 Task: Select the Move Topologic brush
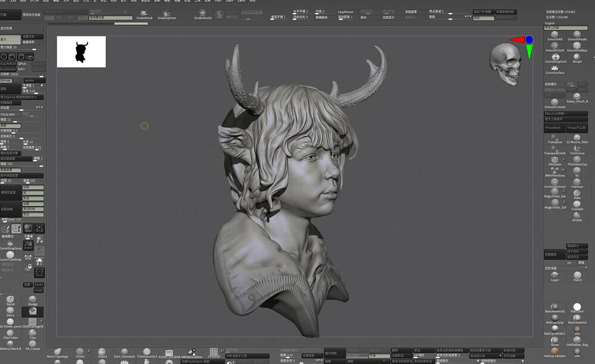tap(58, 353)
